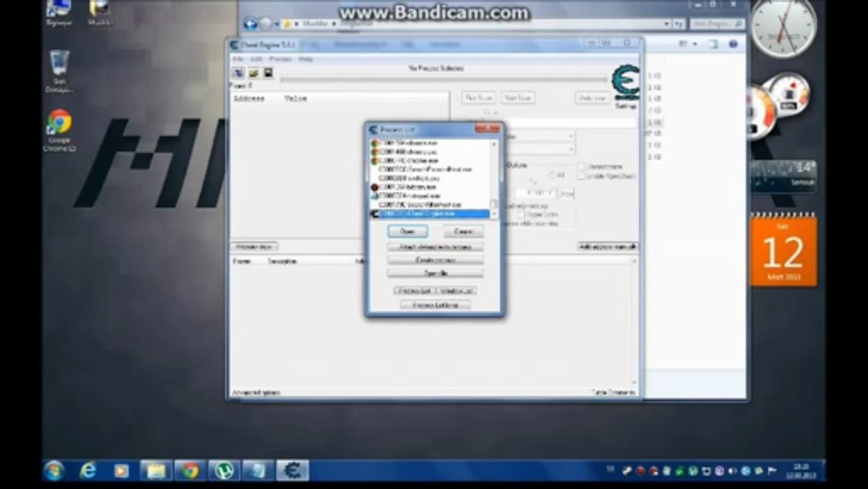Image resolution: width=868 pixels, height=489 pixels.
Task: Click Advanced options in the status bar
Action: 256,393
